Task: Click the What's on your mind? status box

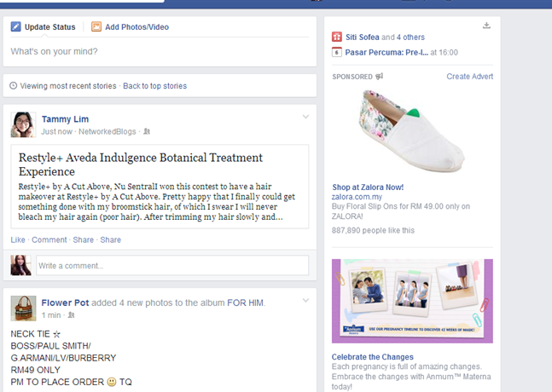Action: point(160,52)
